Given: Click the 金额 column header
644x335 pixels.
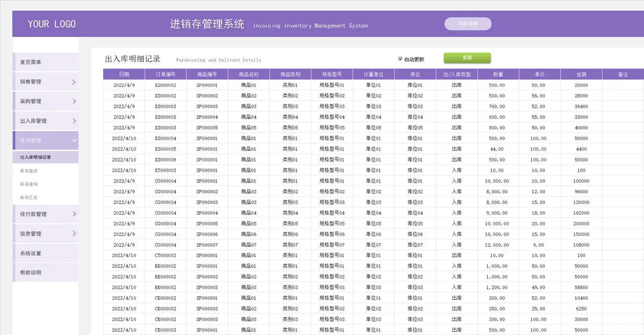Looking at the screenshot, I should pos(581,74).
